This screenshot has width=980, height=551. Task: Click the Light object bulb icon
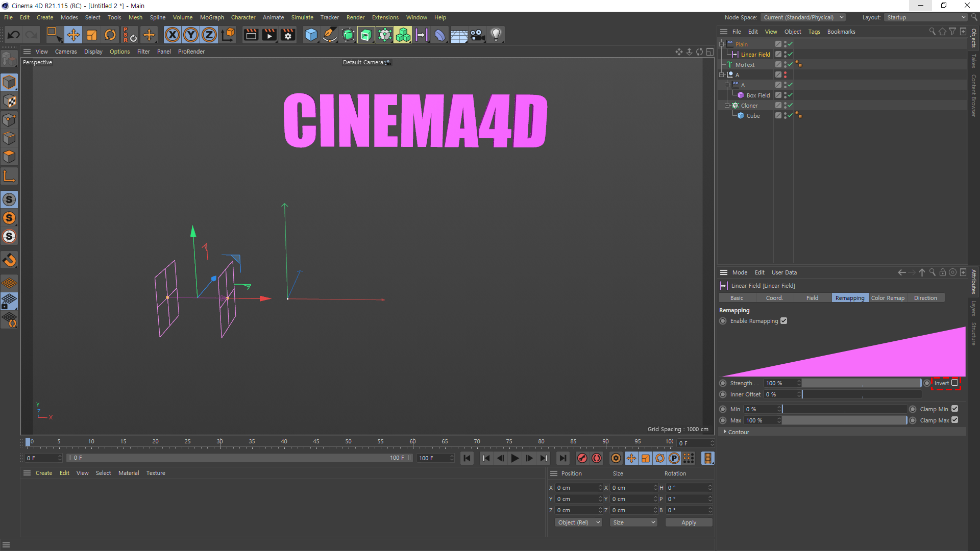click(496, 35)
